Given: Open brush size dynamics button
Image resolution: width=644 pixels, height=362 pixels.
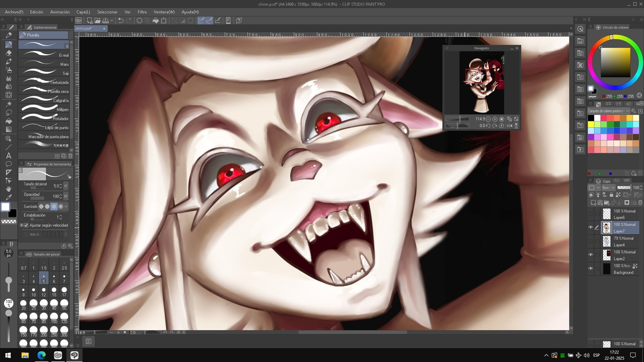Looking at the screenshot, I should 66,186.
